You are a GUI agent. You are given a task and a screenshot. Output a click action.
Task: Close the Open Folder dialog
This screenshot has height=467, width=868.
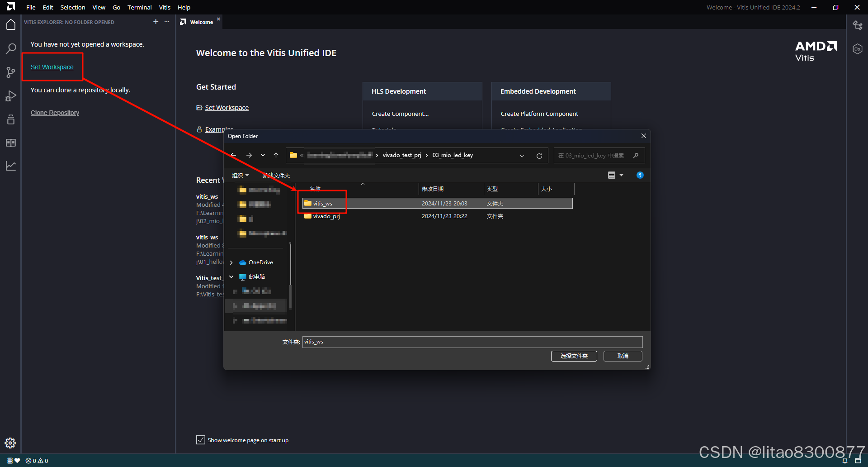643,136
